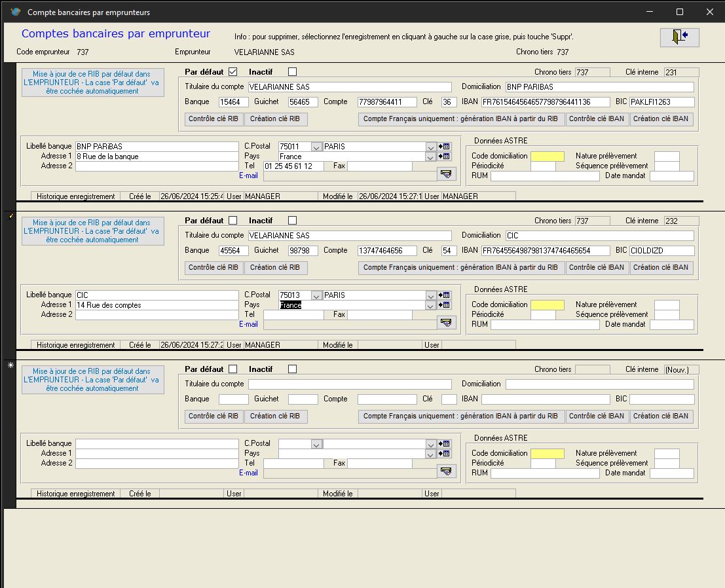The height and width of the screenshot is (588, 725).
Task: Click 'Mise à jour de ce RIB' for CIC
Action: tap(92, 231)
